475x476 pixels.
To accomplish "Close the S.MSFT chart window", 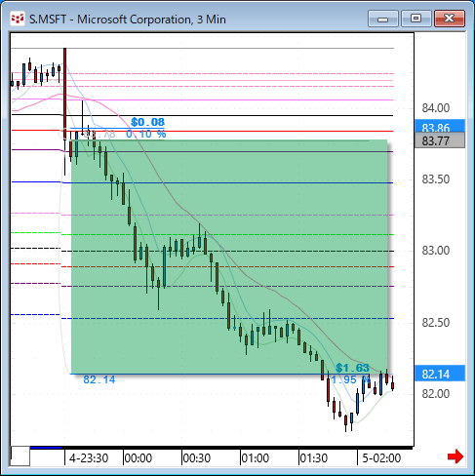I will [450, 19].
